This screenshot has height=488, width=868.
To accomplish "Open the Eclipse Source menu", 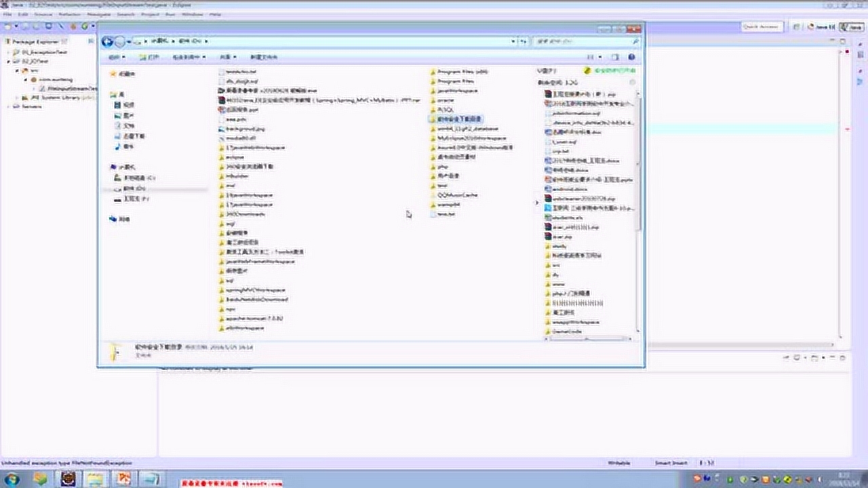I will [43, 14].
